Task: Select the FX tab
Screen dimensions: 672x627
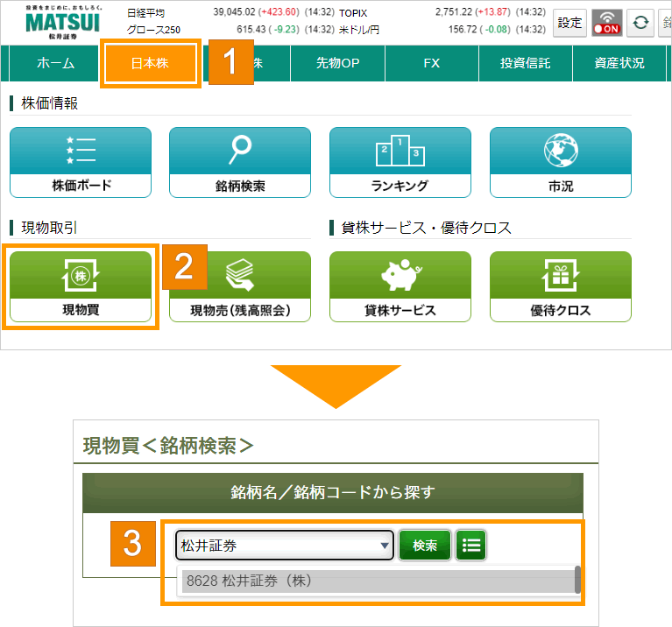Action: 432,63
